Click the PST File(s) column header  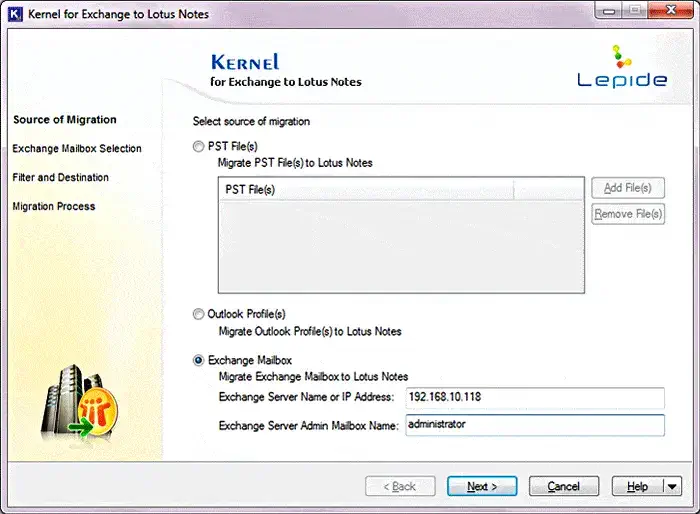point(366,189)
